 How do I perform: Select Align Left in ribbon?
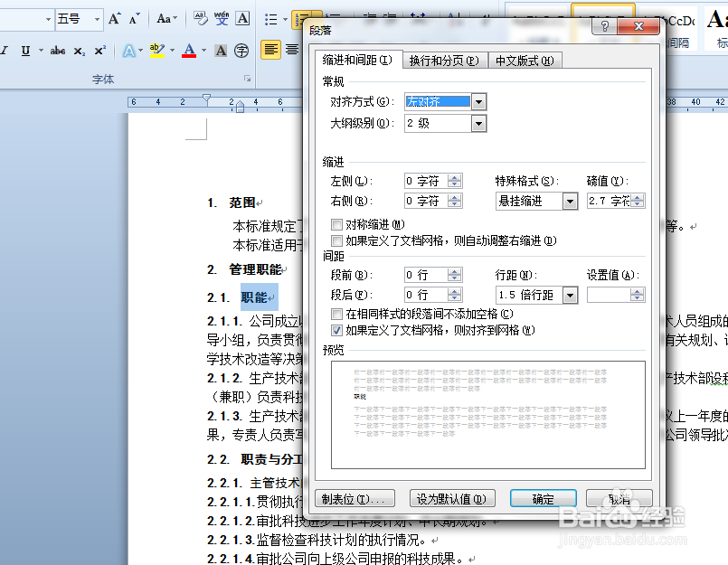270,50
